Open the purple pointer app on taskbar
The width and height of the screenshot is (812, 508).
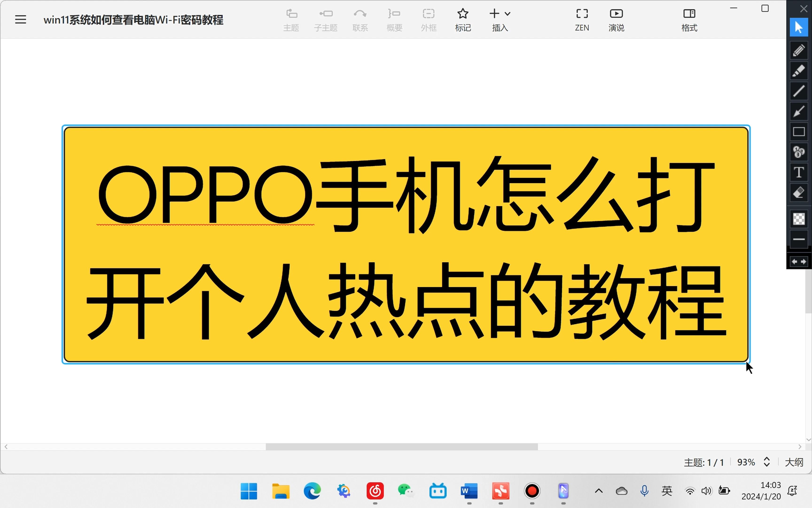(563, 491)
